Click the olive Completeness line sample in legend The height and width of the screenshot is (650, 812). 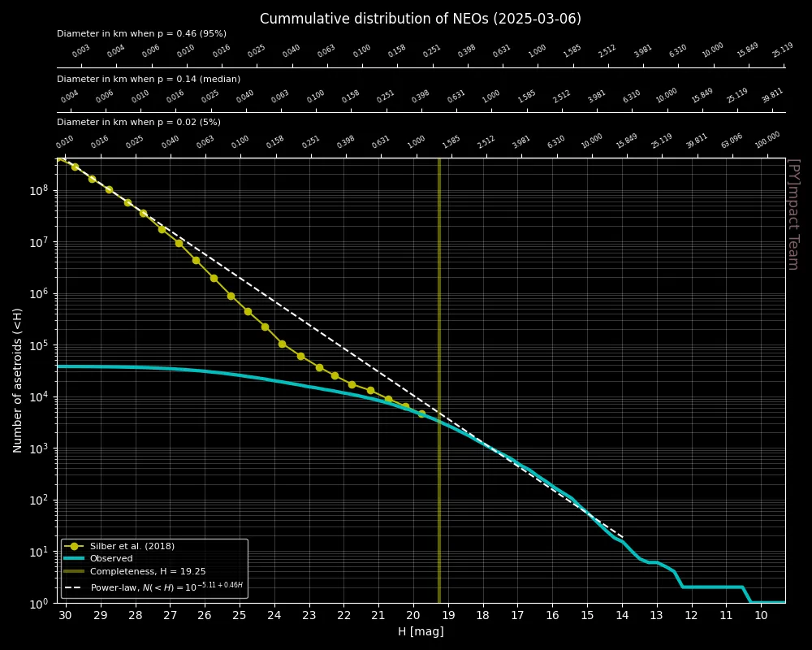[x=74, y=572]
